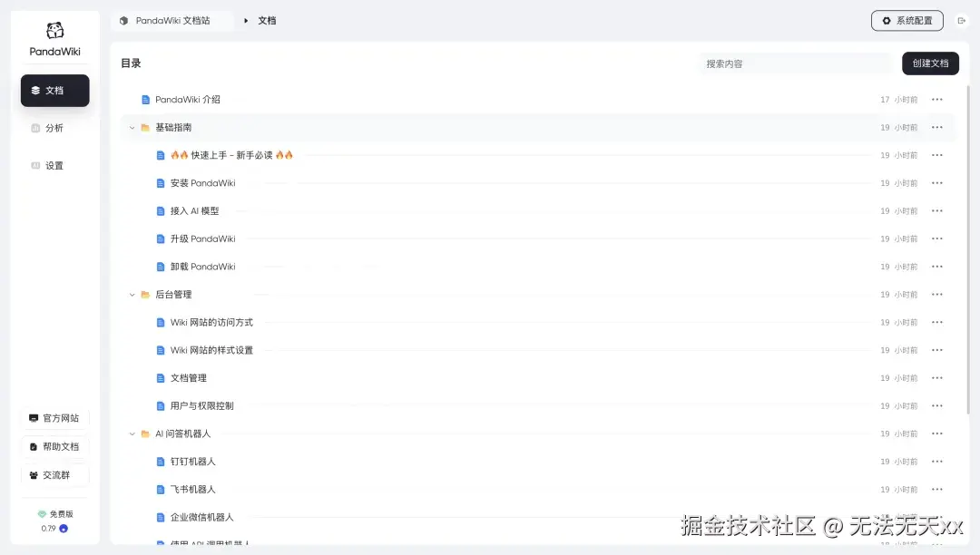Open the PandaWiki 文档站 knowledge base selector
The height and width of the screenshot is (555, 980).
coord(173,21)
